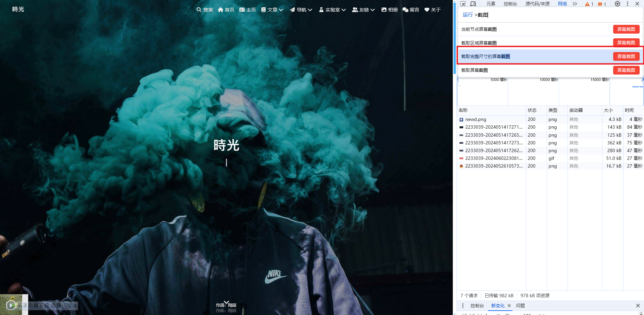Expand the 导航 dropdown arrow
Image resolution: width=644 pixels, height=315 pixels.
[310, 10]
